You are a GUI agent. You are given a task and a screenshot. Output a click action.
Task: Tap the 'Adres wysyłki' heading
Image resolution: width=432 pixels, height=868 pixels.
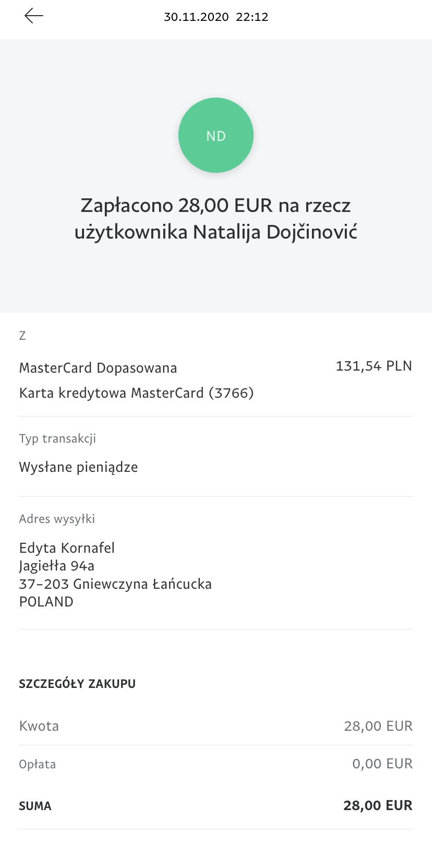click(57, 519)
